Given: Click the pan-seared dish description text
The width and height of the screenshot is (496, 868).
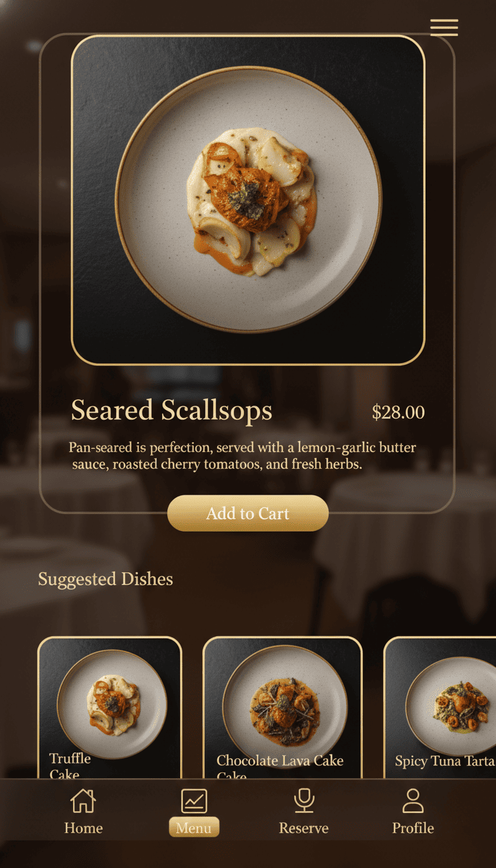Looking at the screenshot, I should pyautogui.click(x=242, y=455).
